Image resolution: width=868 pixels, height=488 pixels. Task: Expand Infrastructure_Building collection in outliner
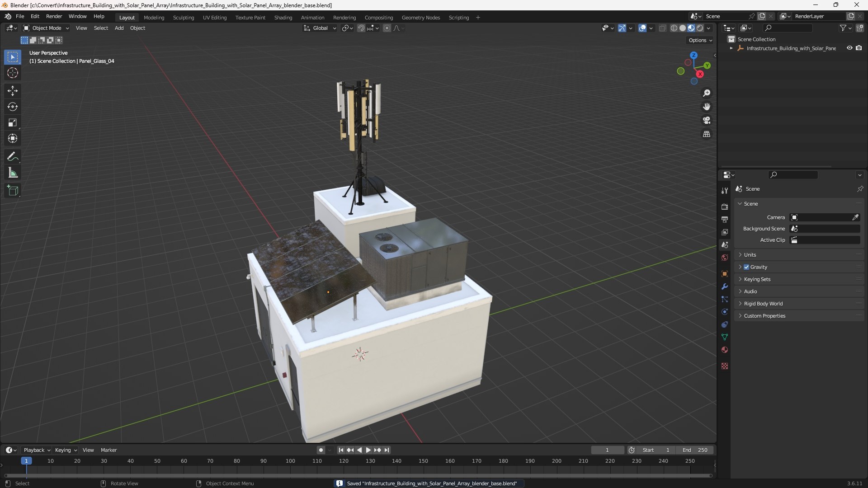tap(731, 48)
